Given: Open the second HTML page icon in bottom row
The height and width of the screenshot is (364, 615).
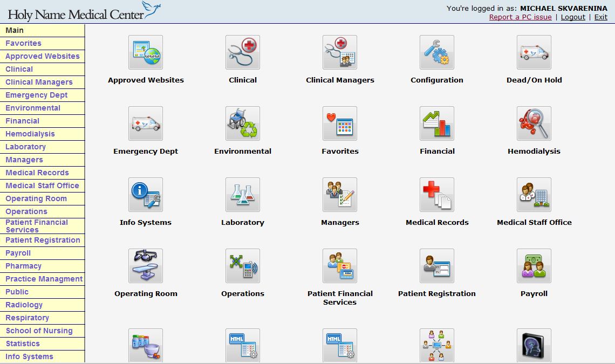Looking at the screenshot, I should tap(340, 346).
